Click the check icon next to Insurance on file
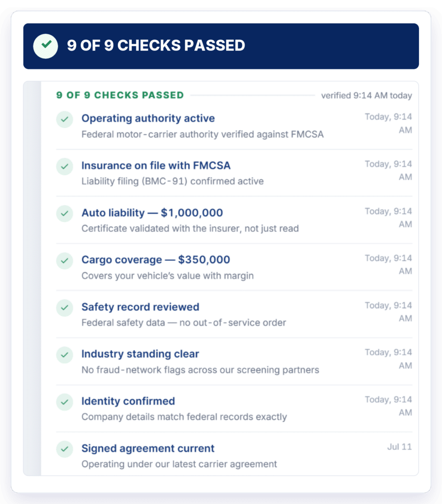The width and height of the screenshot is (442, 504). tap(64, 166)
